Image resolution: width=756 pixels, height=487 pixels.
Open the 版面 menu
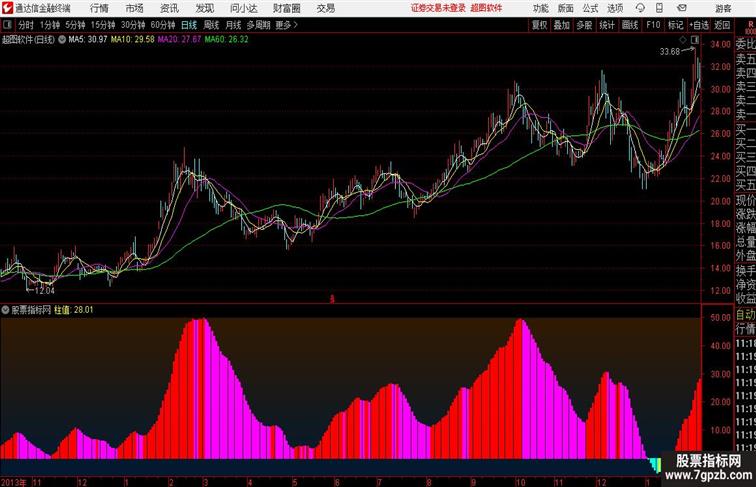[x=566, y=8]
